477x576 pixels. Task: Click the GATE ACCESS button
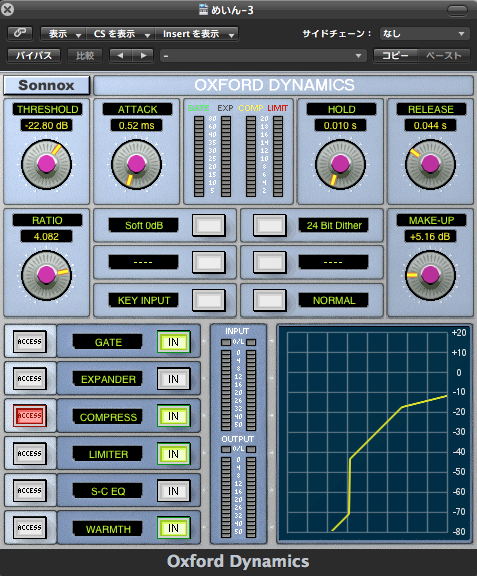click(x=30, y=342)
